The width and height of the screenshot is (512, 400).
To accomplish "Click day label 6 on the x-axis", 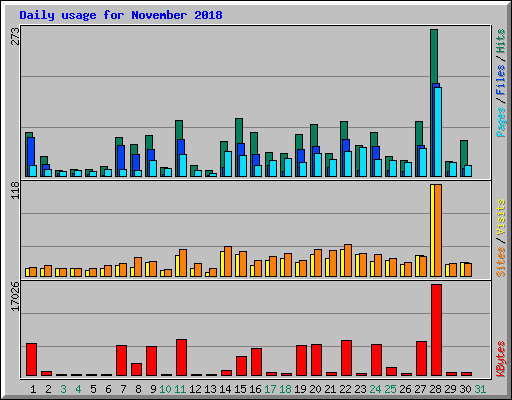I will [x=108, y=389].
